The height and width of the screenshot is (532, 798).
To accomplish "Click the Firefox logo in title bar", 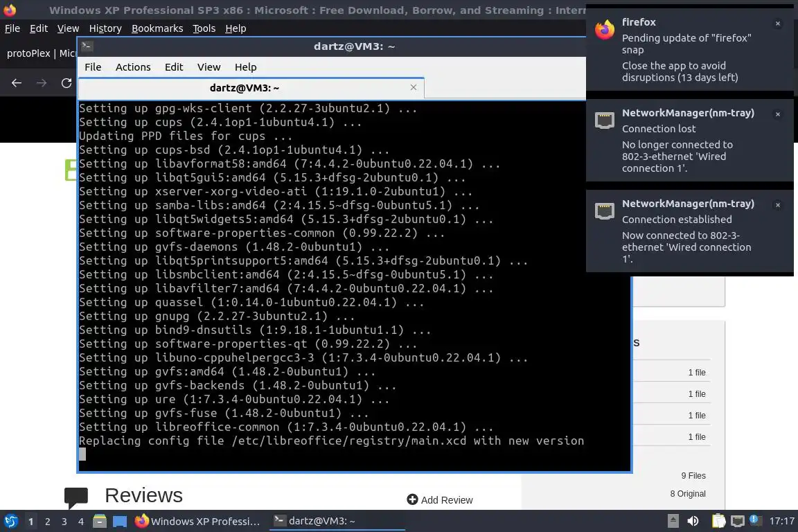I will [x=10, y=10].
